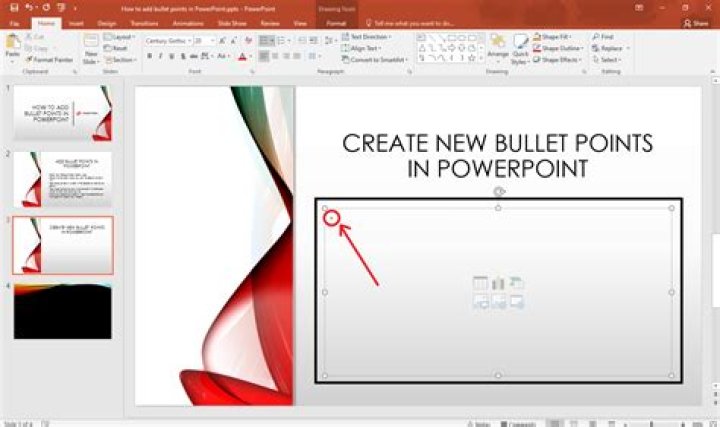The image size is (720, 427).
Task: Toggle Strikethrough formatting
Action: 194,56
